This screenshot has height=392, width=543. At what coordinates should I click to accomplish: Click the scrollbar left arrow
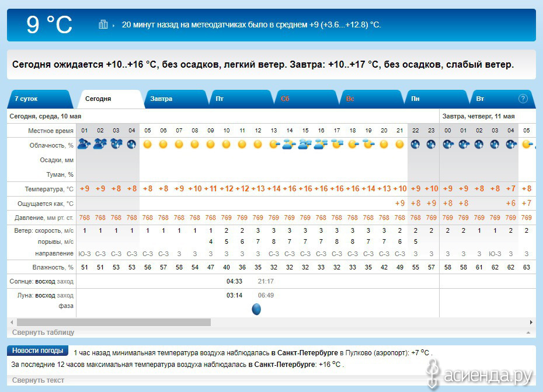(x=11, y=322)
